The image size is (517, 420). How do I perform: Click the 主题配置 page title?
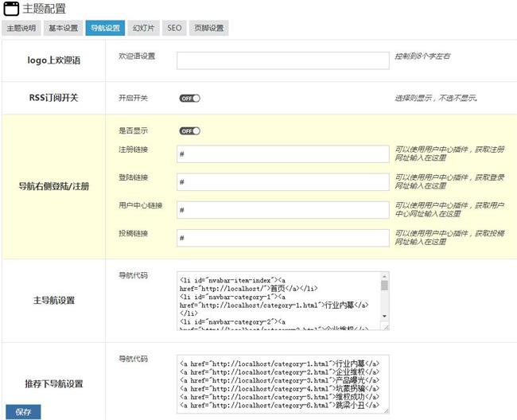tap(45, 9)
